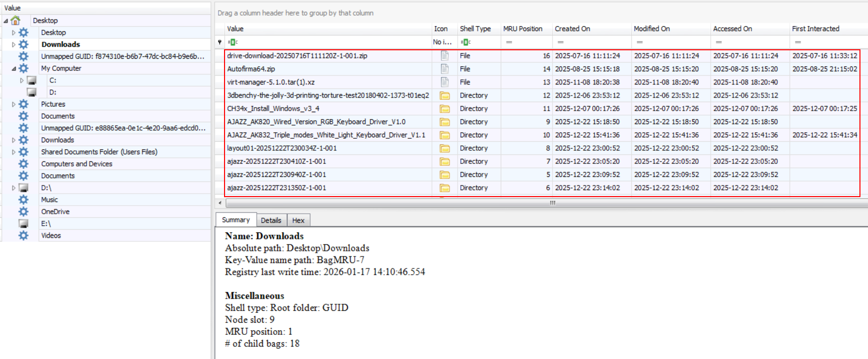868x359 pixels.
Task: Expand the D:\ tree node
Action: (14, 188)
